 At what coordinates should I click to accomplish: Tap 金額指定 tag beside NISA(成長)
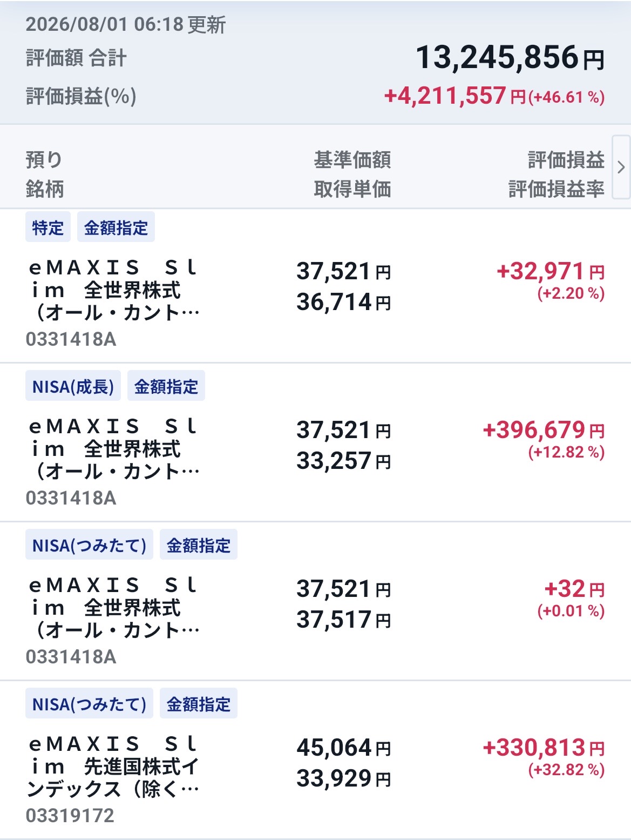pyautogui.click(x=166, y=386)
